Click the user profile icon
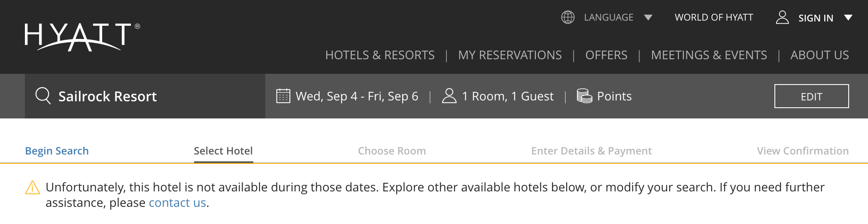 click(782, 17)
